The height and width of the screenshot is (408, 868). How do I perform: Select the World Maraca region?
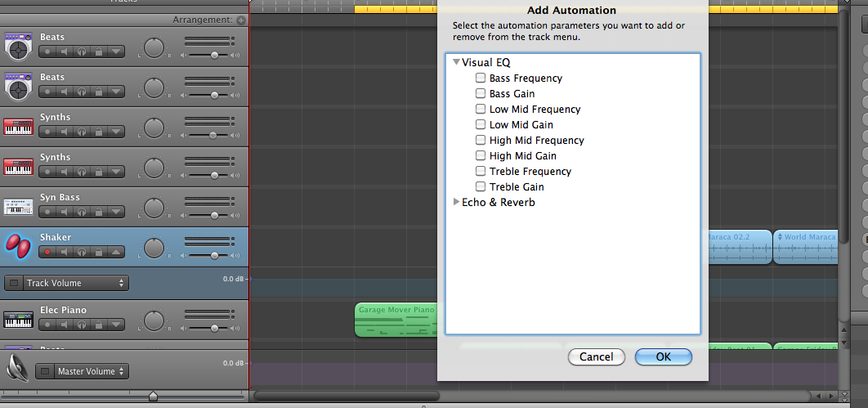point(805,247)
